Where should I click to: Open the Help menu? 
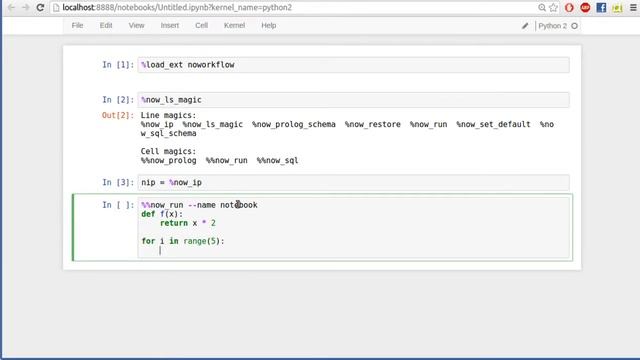(x=269, y=25)
